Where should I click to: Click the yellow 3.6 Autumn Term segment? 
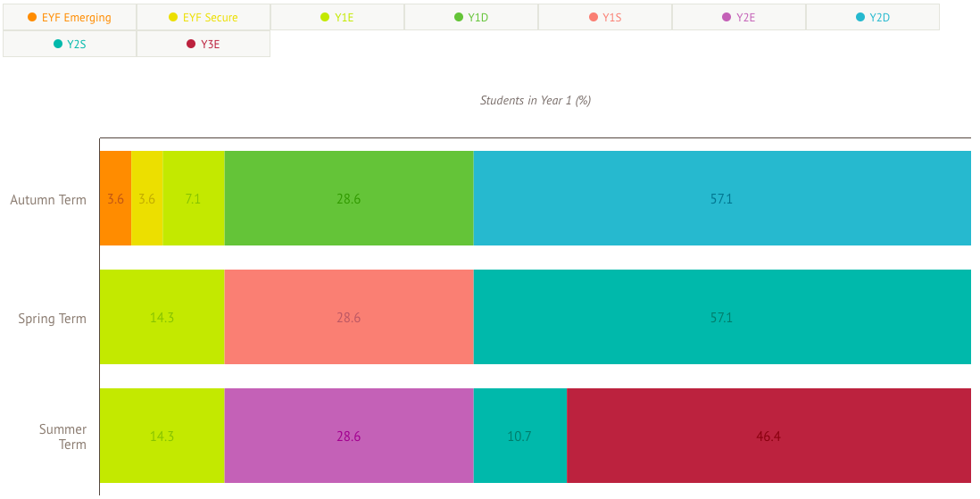[147, 198]
